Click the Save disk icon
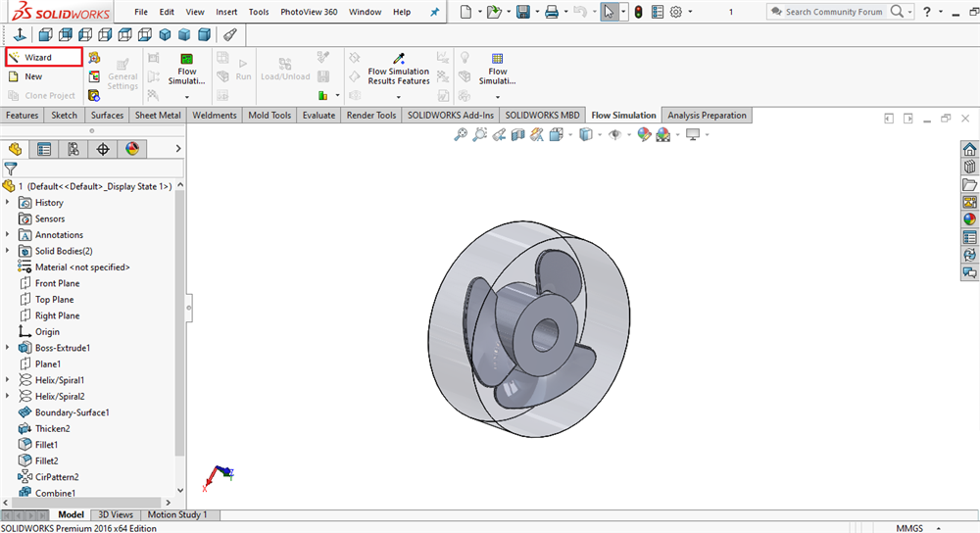This screenshot has width=980, height=533. click(x=523, y=12)
